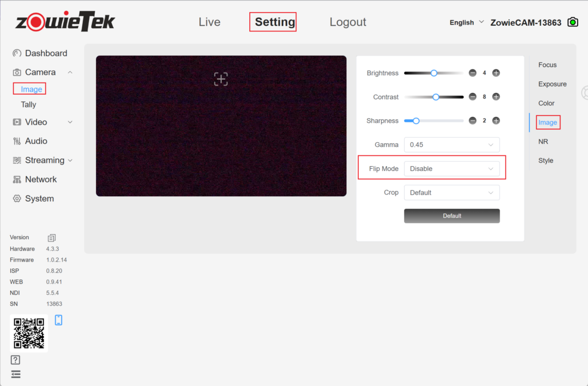
Task: Open the System settings page
Action: (40, 198)
